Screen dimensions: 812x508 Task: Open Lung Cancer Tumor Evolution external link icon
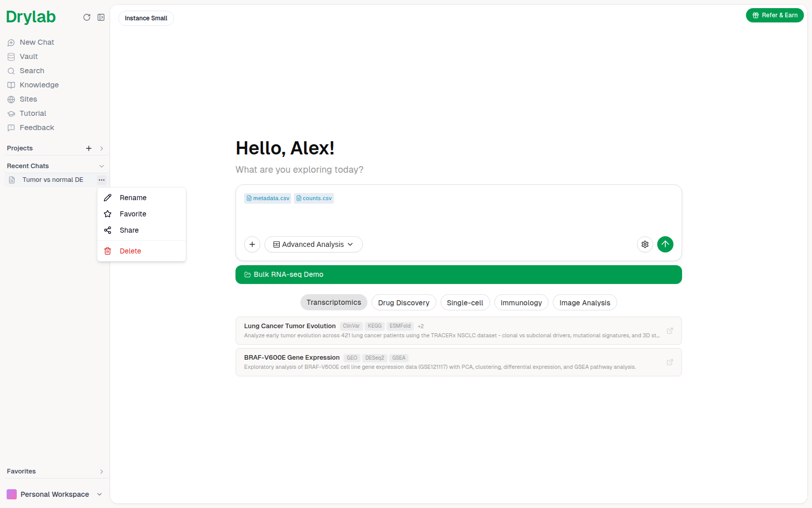[x=670, y=331]
